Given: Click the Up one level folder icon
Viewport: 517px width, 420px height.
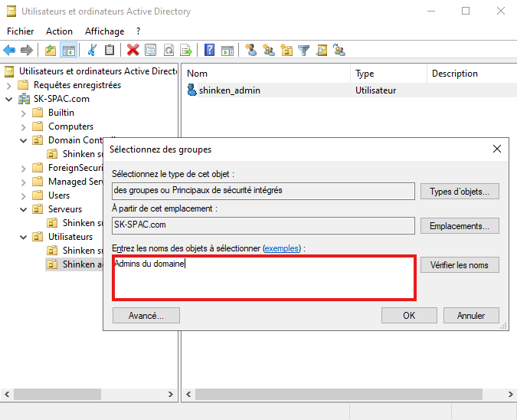Looking at the screenshot, I should click(51, 51).
